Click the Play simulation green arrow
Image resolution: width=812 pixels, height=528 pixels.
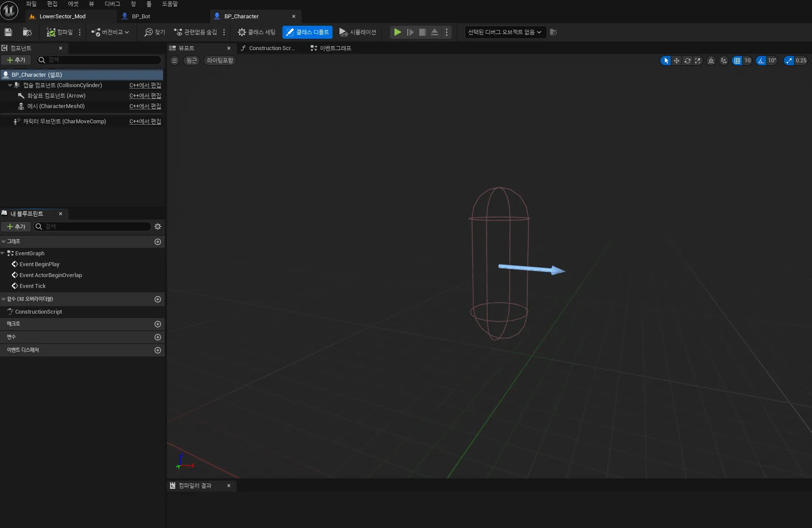[x=398, y=32]
